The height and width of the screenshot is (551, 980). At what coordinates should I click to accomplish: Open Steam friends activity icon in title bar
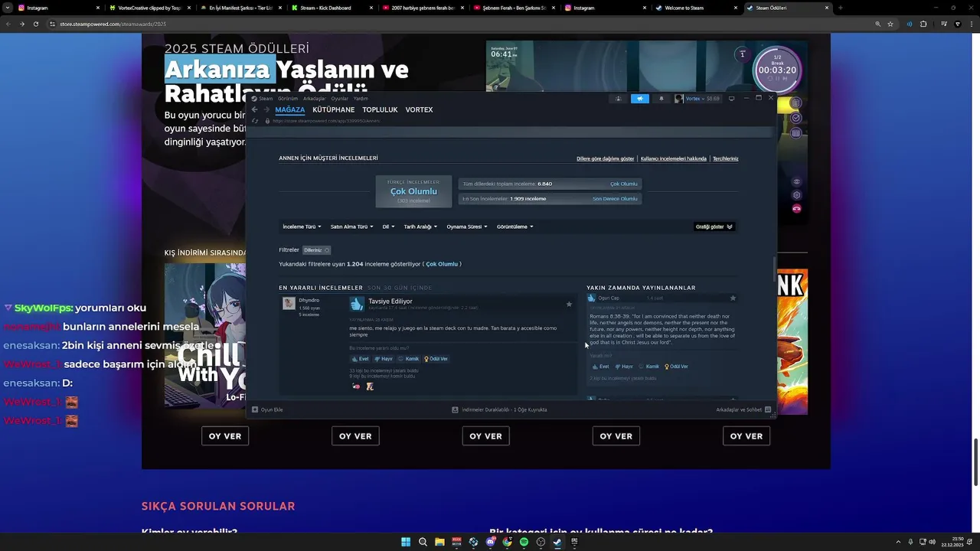click(618, 99)
